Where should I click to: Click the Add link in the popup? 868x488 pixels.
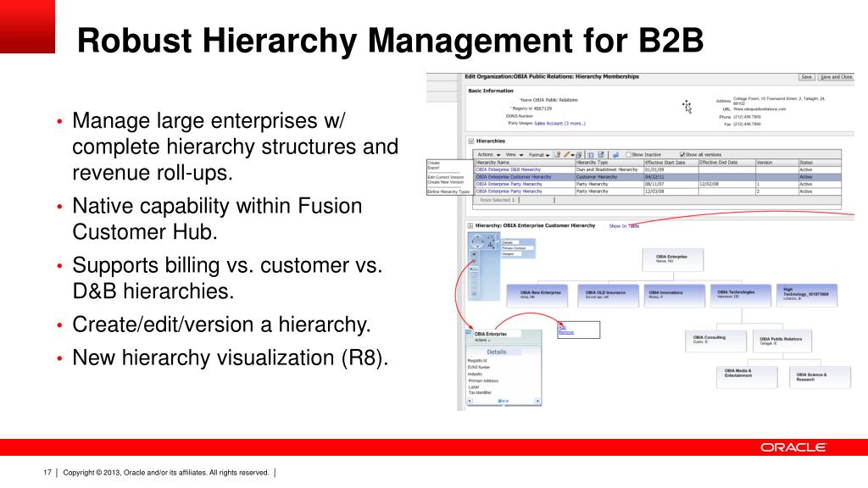[x=562, y=327]
